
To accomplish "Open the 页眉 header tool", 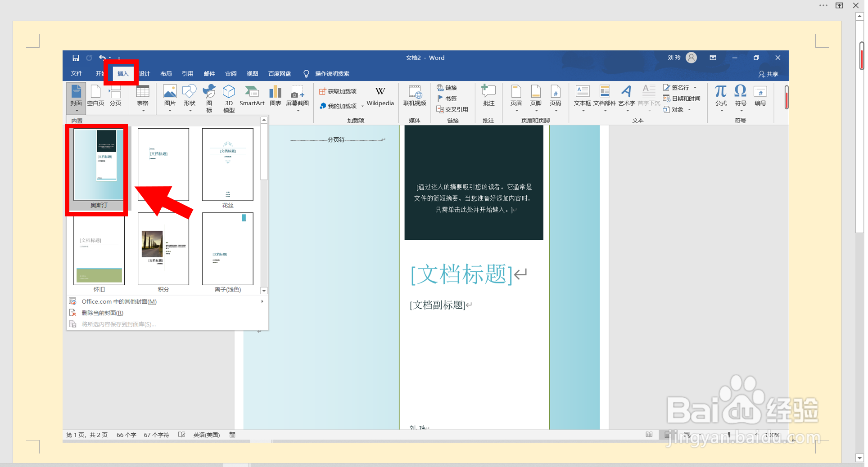I will click(x=516, y=98).
